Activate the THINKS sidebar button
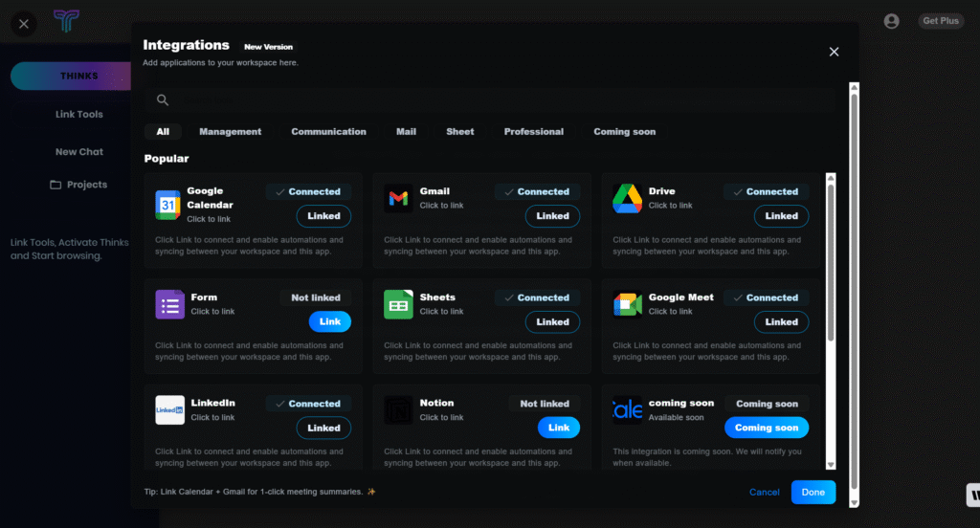Viewport: 980px width, 528px height. [x=71, y=77]
